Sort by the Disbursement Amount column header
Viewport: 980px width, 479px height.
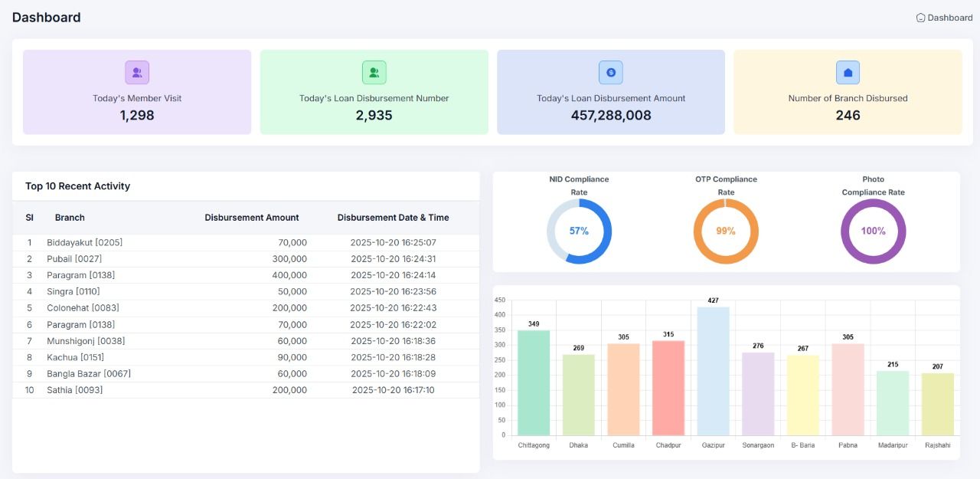(252, 217)
